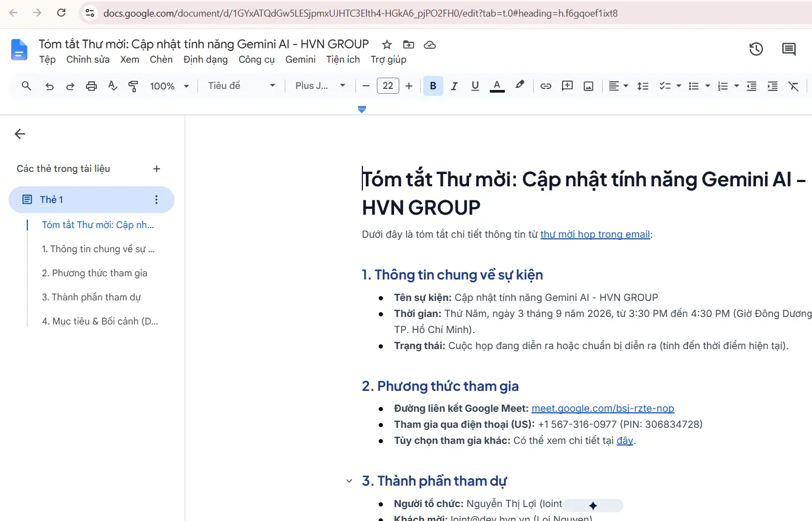Insert an image from toolbar
Viewport: 812px width, 521px height.
point(588,86)
